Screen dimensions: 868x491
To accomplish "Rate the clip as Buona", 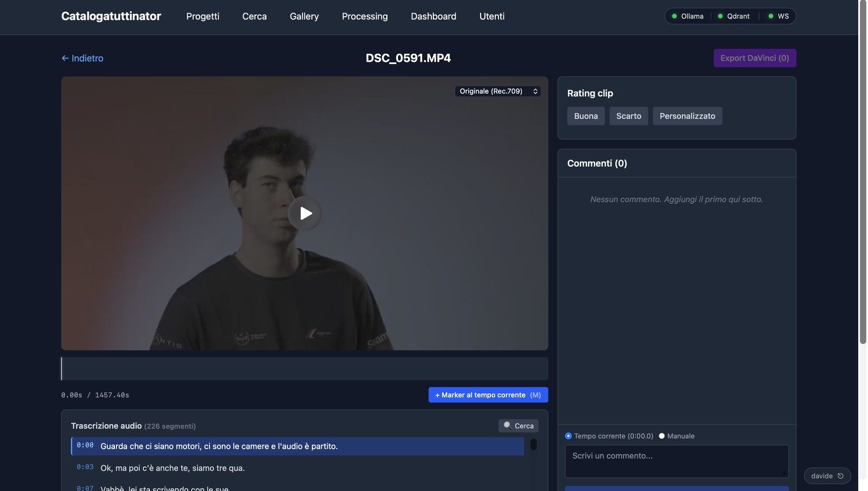I will 586,116.
